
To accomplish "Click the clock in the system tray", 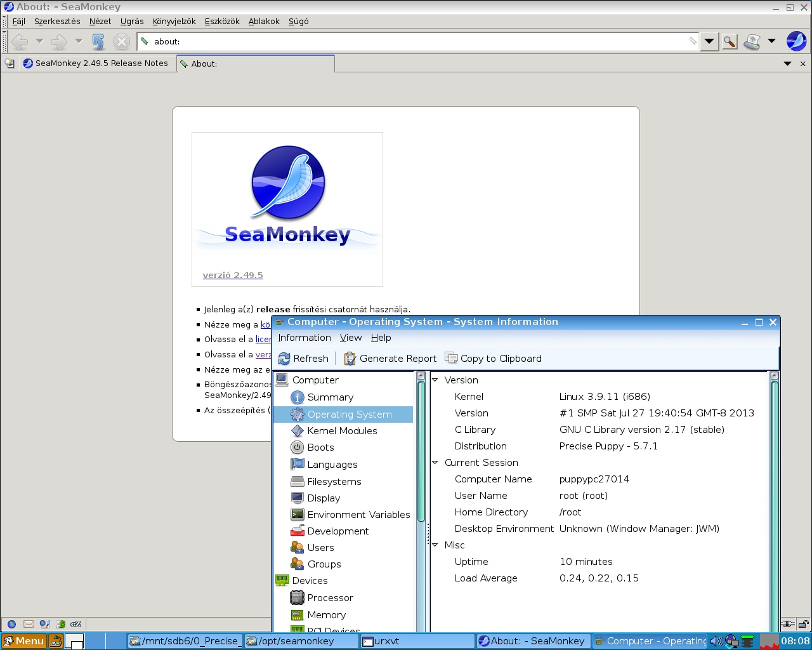I will coord(796,641).
